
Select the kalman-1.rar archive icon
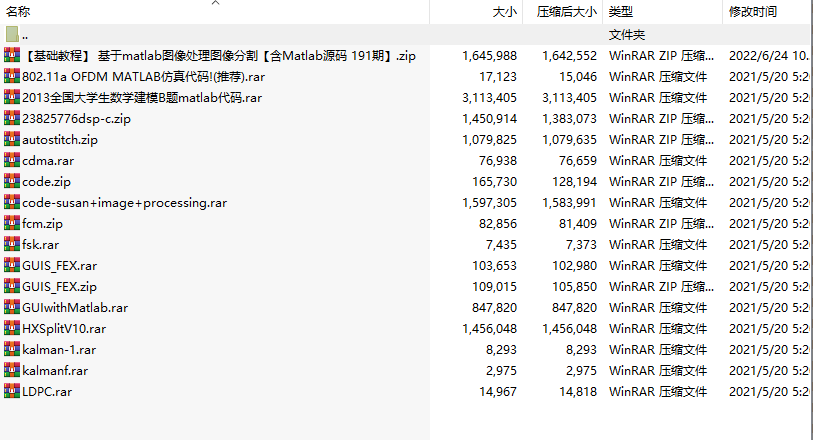(12, 349)
